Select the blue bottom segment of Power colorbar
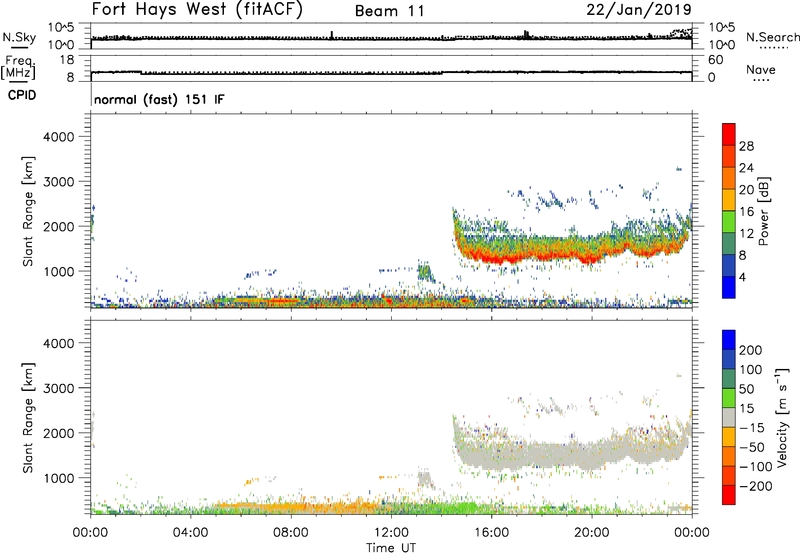 point(729,287)
